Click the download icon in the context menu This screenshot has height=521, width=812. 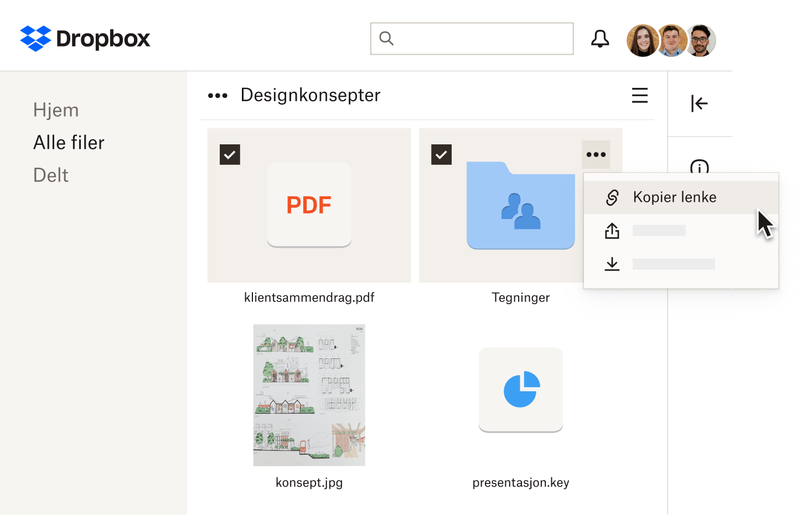[x=612, y=264]
